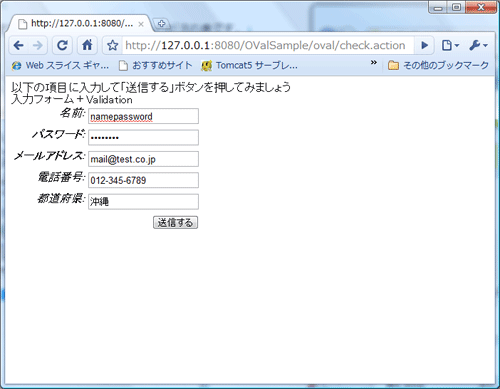The height and width of the screenshot is (389, 500).
Task: Go back with the browser back arrow
Action: click(x=19, y=45)
